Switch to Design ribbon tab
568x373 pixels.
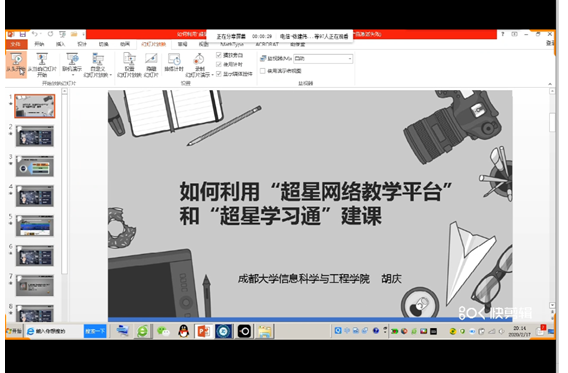tap(82, 44)
